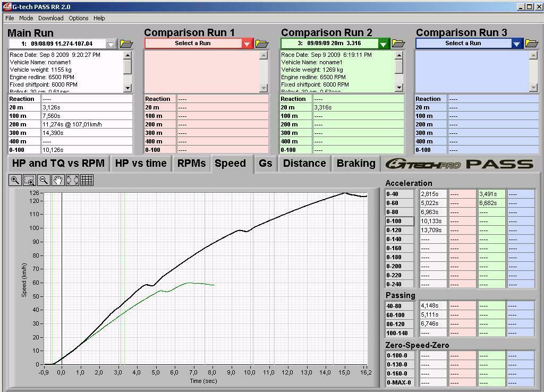This screenshot has height=392, width=544.
Task: Open folder icon beside Comparison Run 3
Action: pyautogui.click(x=532, y=44)
